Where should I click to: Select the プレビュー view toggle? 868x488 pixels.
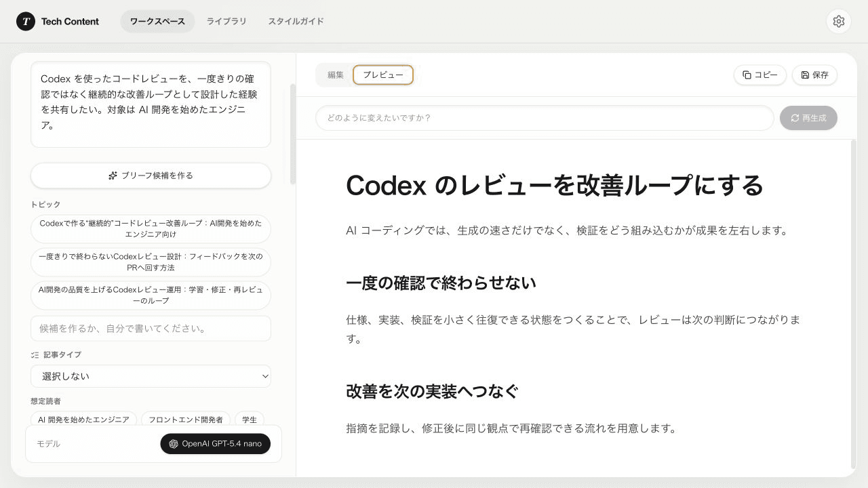(x=383, y=75)
